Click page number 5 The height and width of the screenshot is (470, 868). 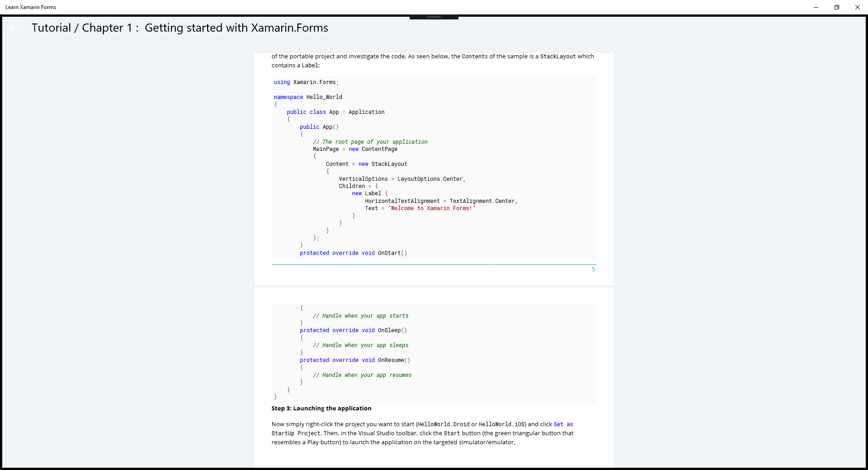[593, 269]
